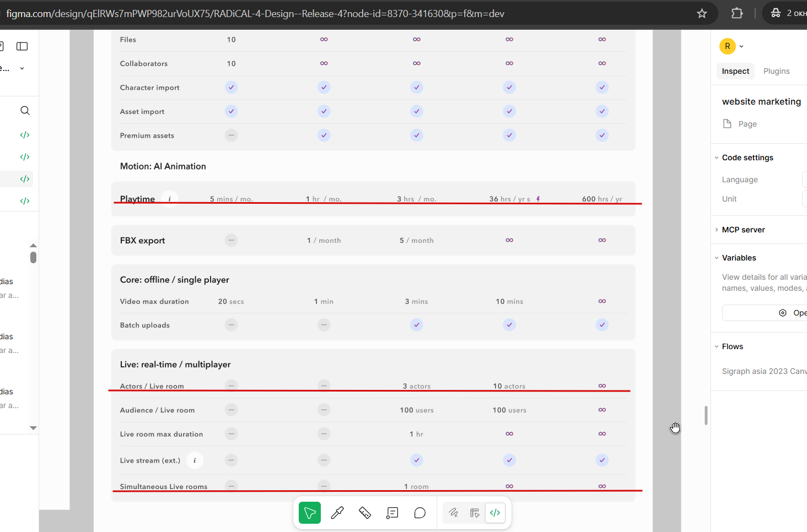Screen dimensions: 807x532
Task: Select the infinity symbol in the Actors / Live room row
Action: click(x=602, y=386)
